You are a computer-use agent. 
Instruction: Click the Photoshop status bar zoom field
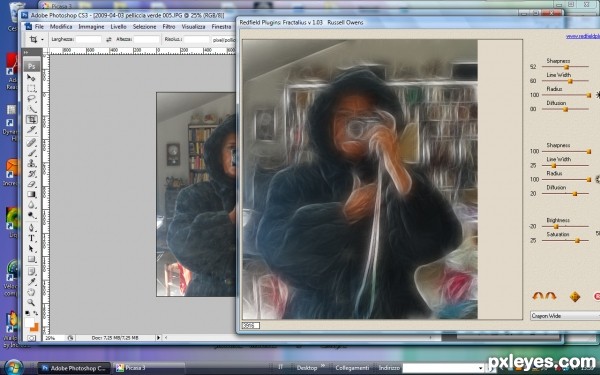(55, 338)
